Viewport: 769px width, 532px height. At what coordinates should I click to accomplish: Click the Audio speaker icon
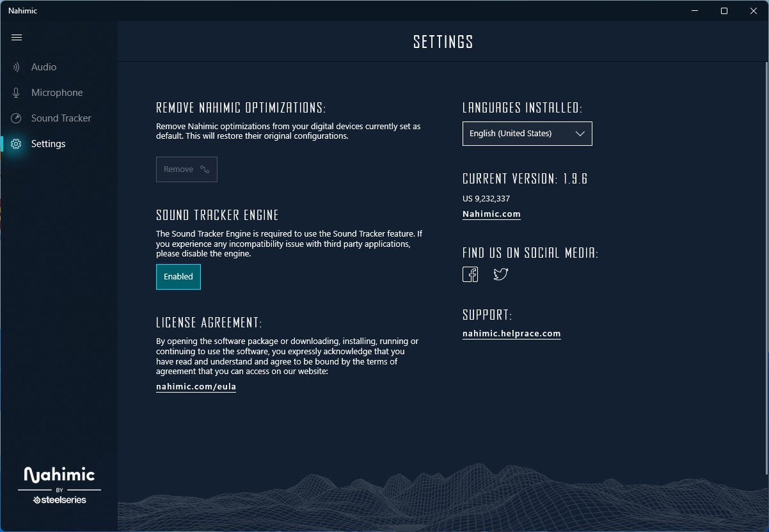click(16, 67)
